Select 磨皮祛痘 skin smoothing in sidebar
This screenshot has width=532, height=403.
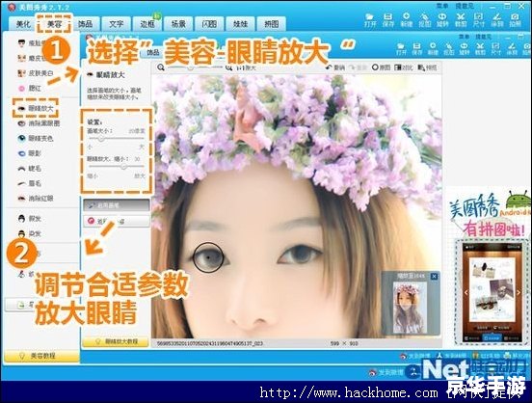(x=32, y=58)
